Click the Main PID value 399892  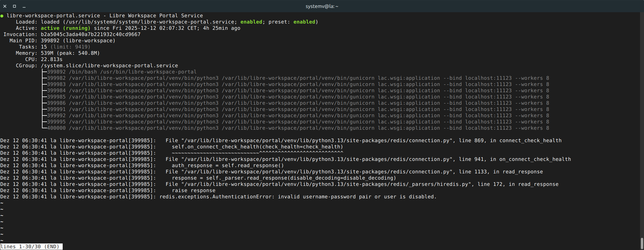(x=50, y=41)
